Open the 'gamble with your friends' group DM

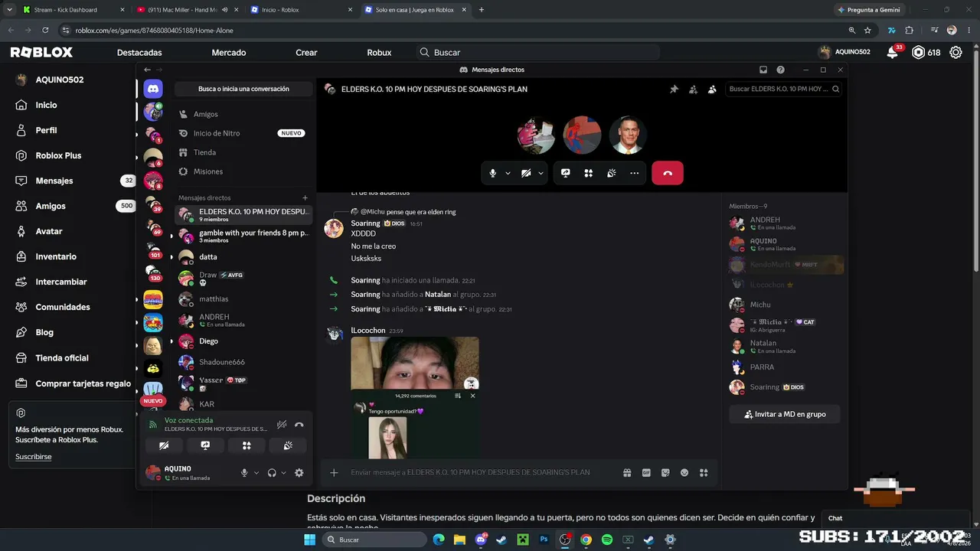(x=243, y=236)
